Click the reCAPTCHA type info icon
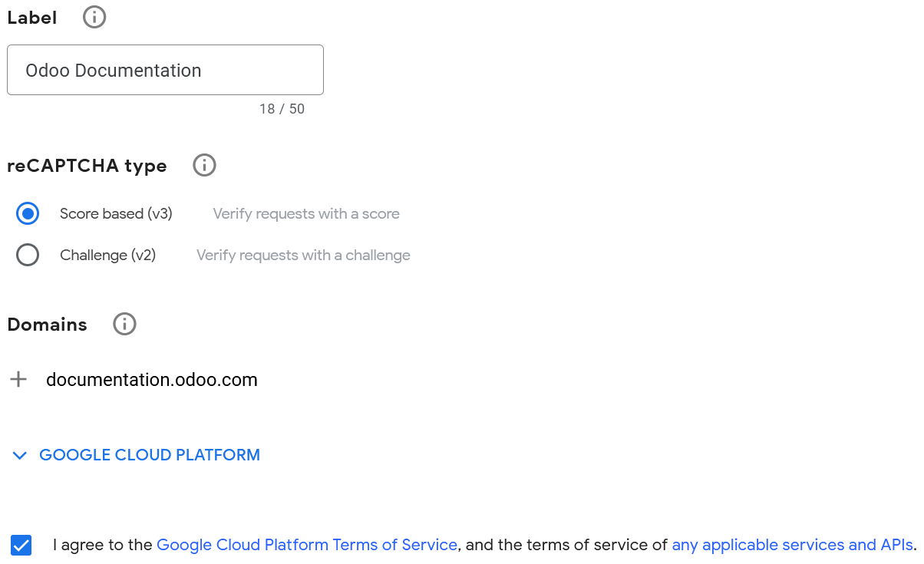924x564 pixels. point(204,165)
